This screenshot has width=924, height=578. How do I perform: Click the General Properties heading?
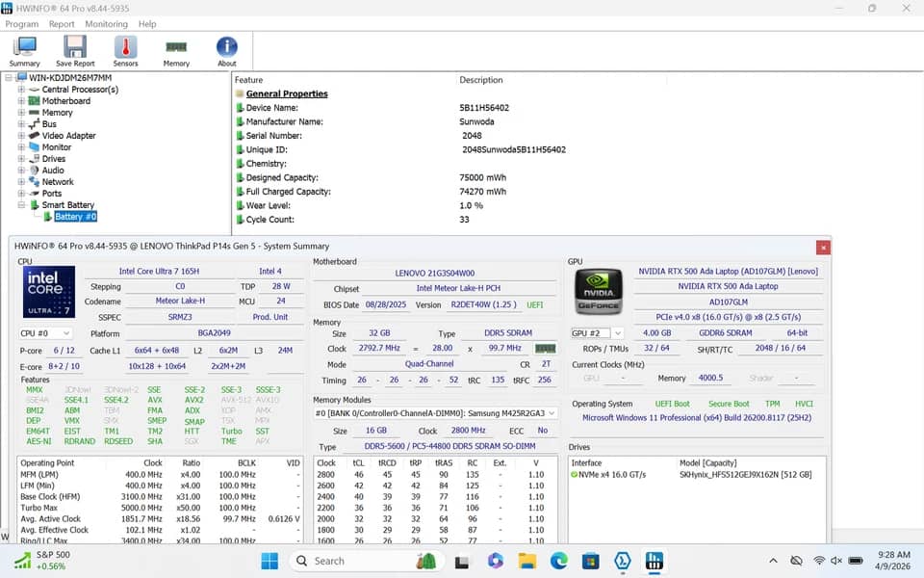[287, 93]
